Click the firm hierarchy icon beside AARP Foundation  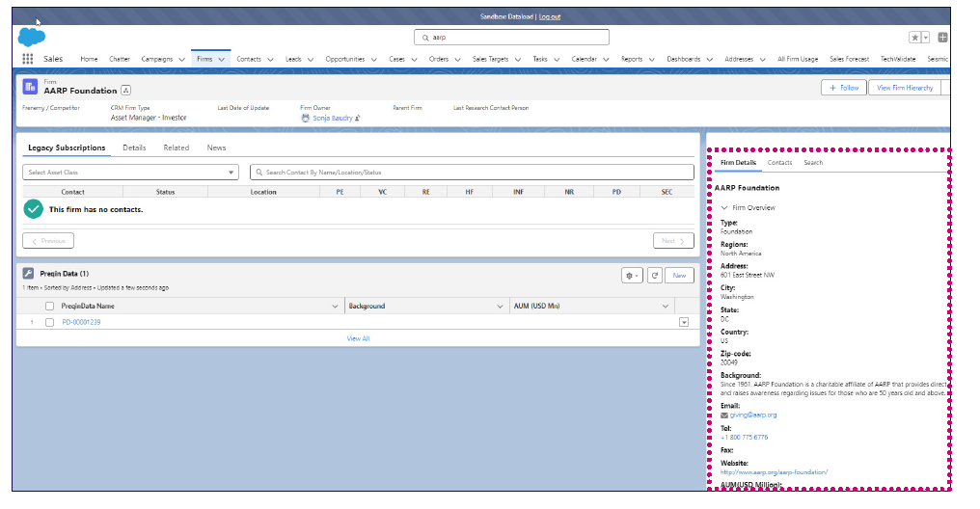[x=125, y=91]
